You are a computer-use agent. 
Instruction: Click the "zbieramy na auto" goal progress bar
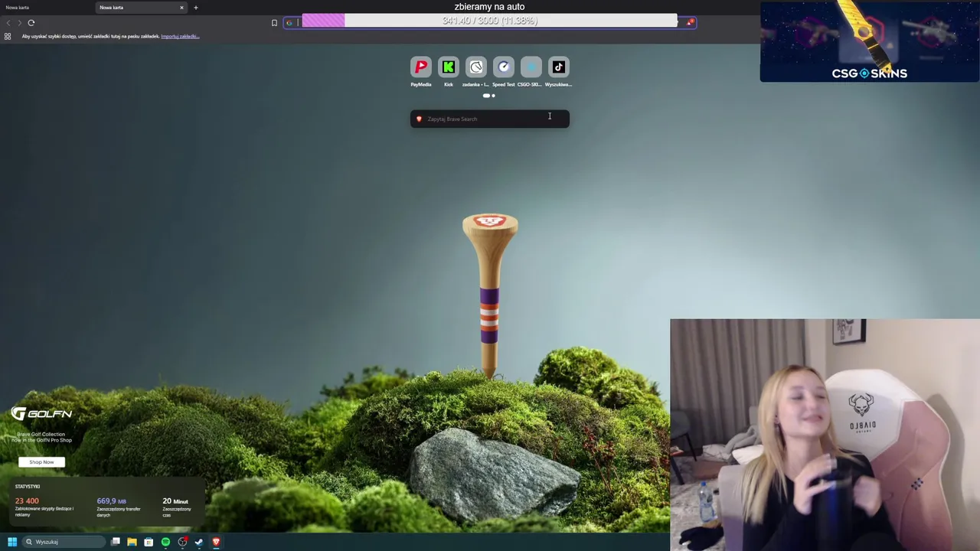490,21
